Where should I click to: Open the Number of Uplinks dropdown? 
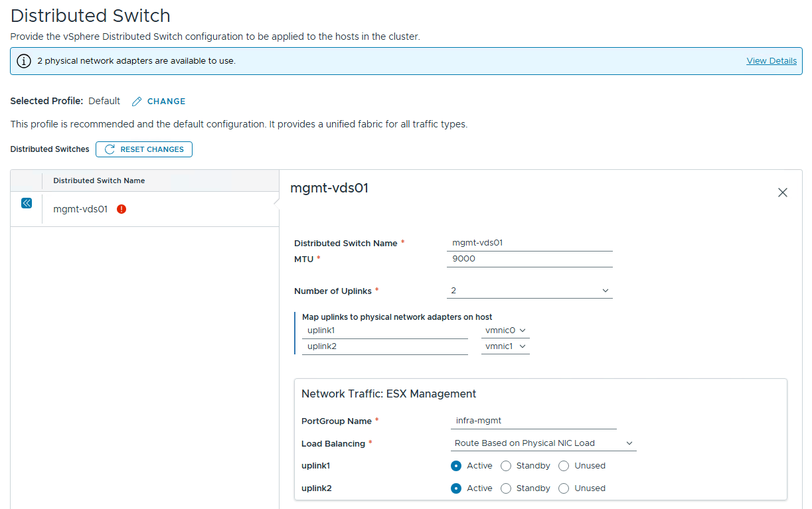tap(529, 291)
